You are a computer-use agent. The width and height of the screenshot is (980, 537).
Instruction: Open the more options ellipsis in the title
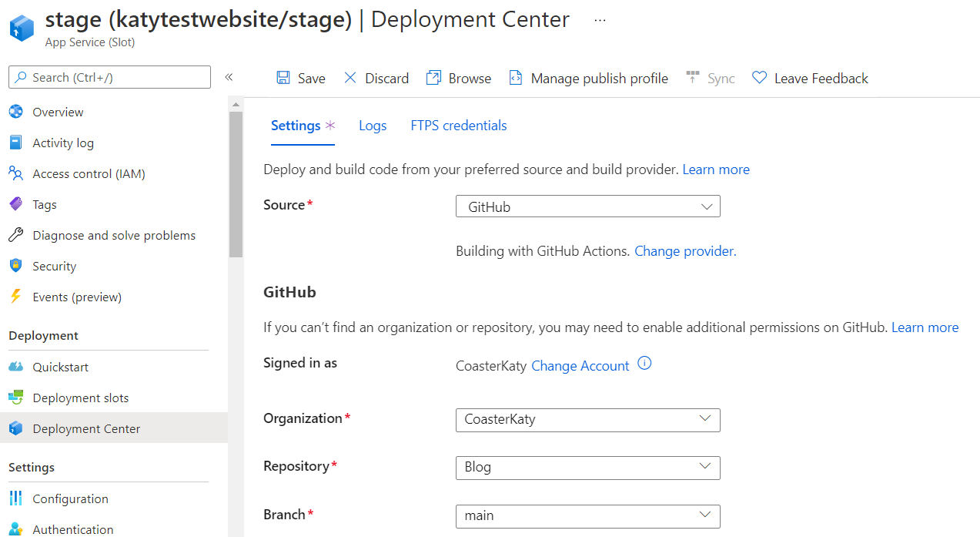click(x=600, y=20)
